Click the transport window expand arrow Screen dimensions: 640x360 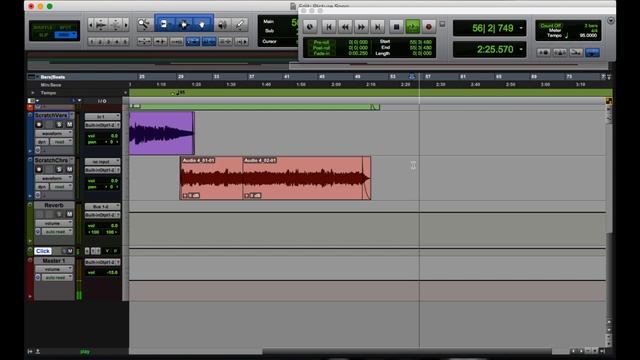click(611, 21)
